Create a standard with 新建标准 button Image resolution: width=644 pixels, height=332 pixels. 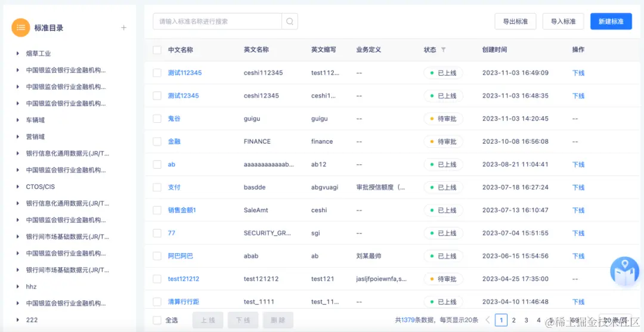(x=611, y=21)
